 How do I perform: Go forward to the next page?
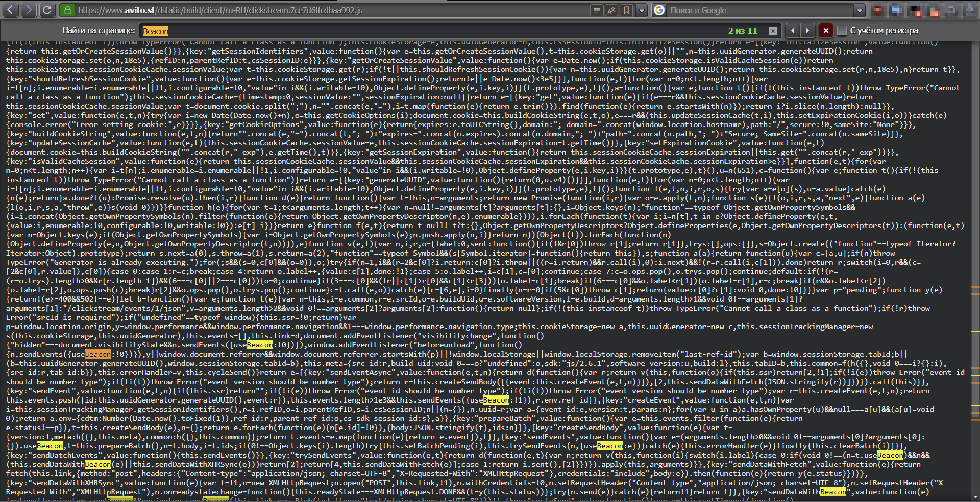pyautogui.click(x=29, y=10)
